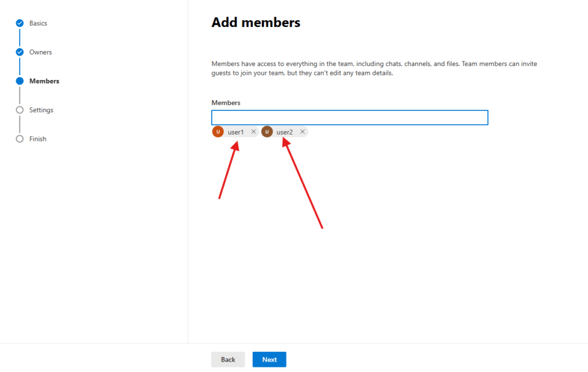
Task: Click user2's brown avatar icon
Action: (x=267, y=132)
